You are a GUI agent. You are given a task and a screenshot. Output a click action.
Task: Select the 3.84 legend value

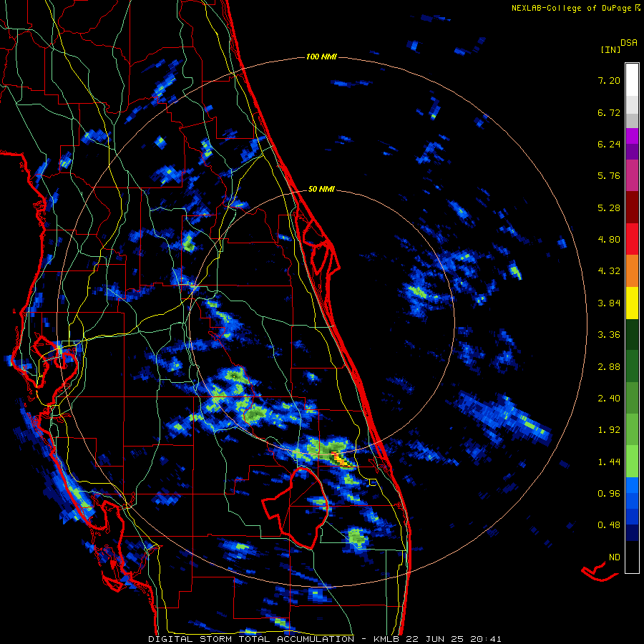[609, 303]
